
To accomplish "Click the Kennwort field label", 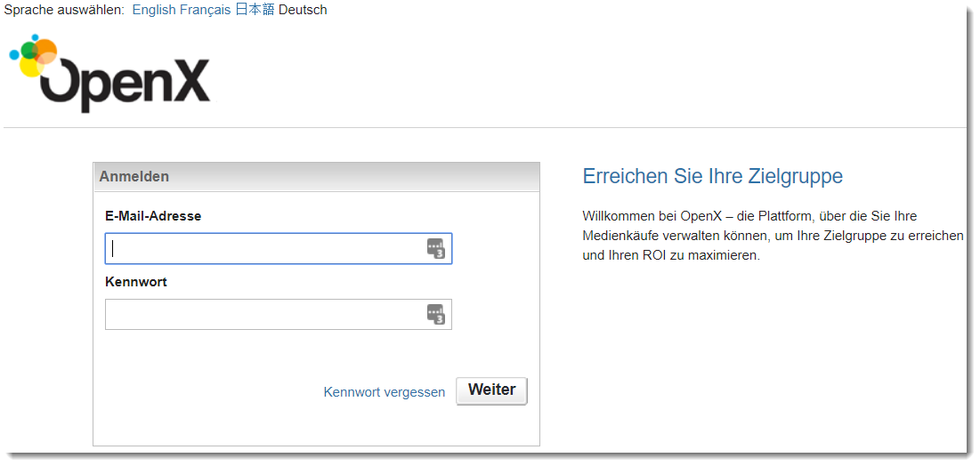I will [x=136, y=282].
